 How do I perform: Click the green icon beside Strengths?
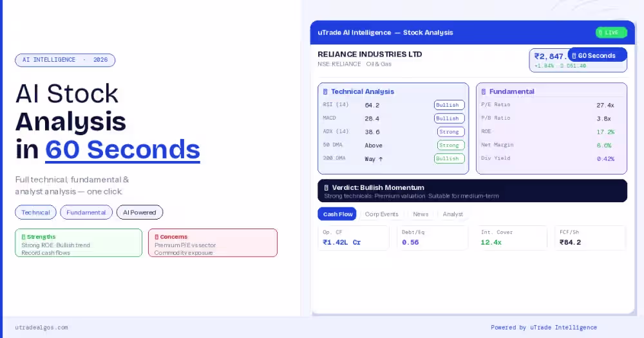[x=23, y=237]
